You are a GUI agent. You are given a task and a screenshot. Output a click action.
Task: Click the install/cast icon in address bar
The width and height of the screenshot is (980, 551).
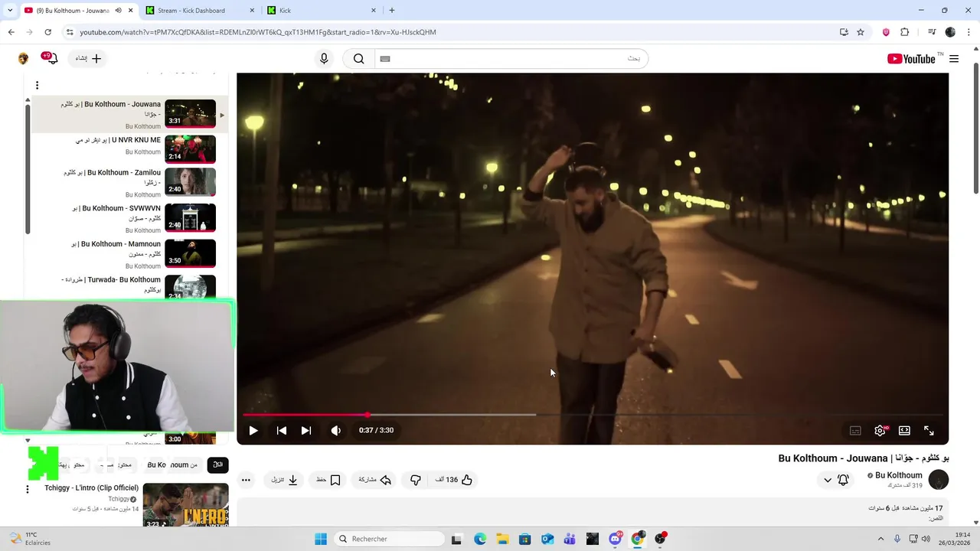(x=844, y=32)
